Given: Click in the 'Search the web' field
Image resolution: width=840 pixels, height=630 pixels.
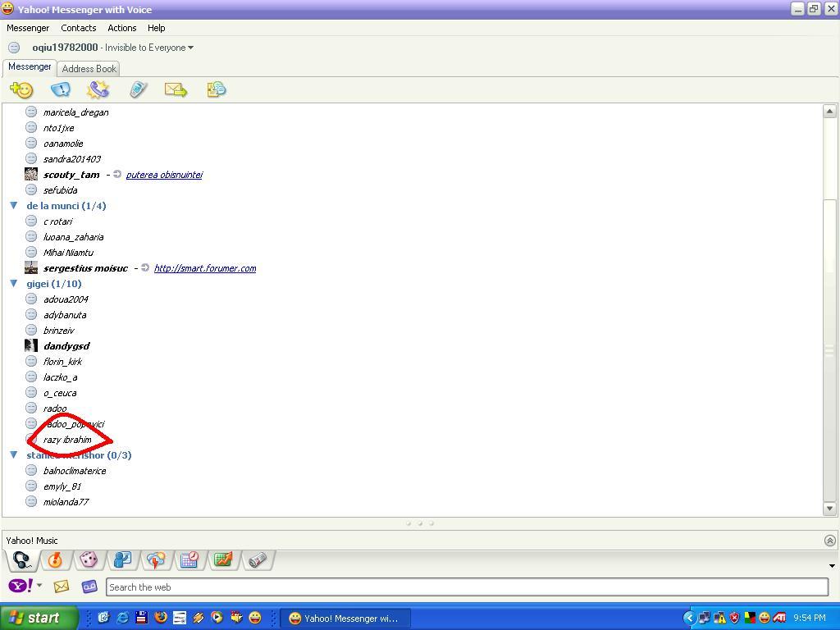Looking at the screenshot, I should pos(467,587).
